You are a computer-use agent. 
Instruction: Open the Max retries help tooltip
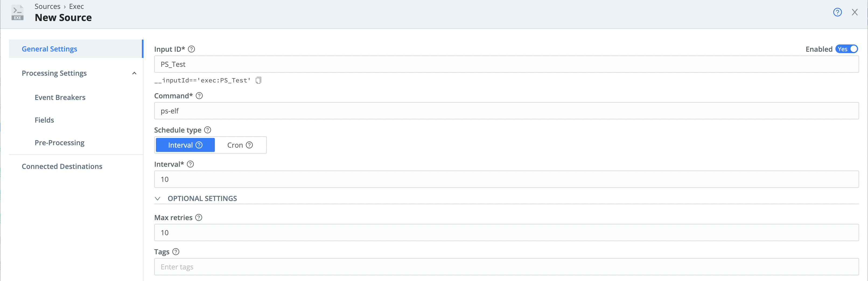pos(198,218)
